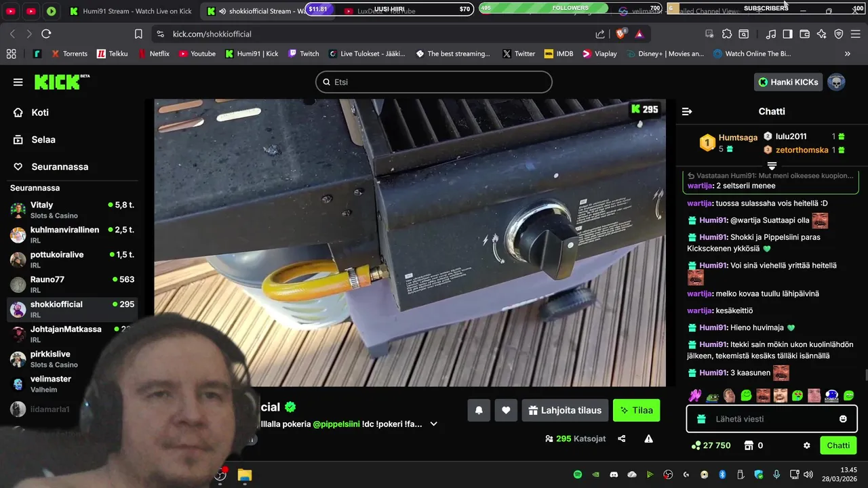Open velimaster channel
Image resolution: width=868 pixels, height=488 pixels.
coord(73,384)
